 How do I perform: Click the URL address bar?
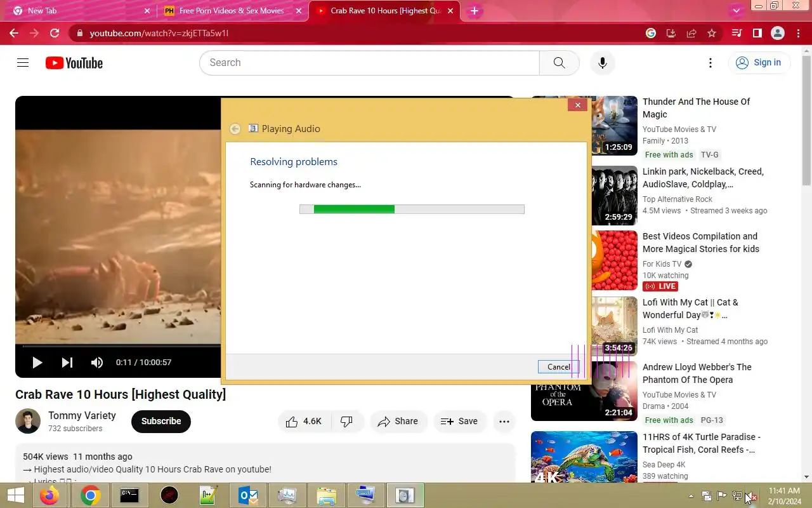tap(362, 33)
